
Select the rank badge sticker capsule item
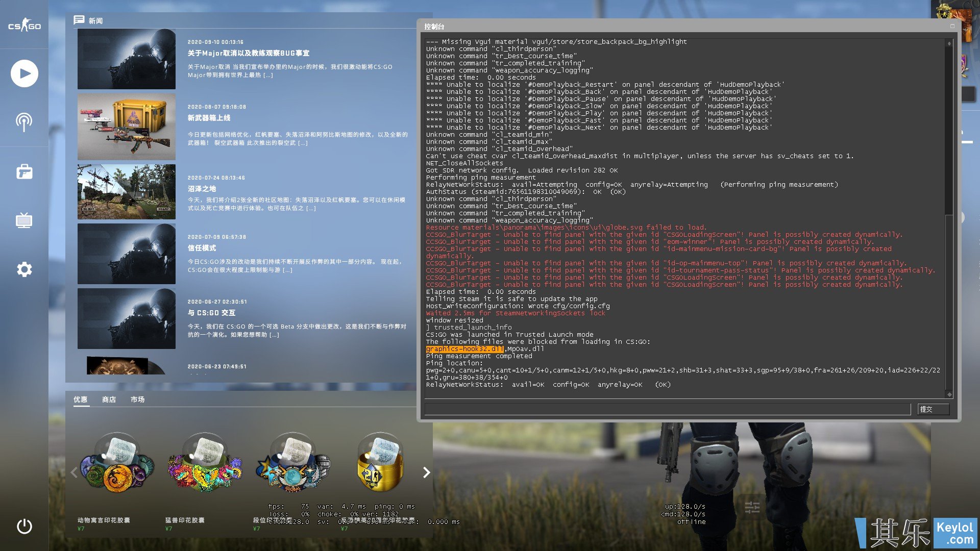point(292,463)
